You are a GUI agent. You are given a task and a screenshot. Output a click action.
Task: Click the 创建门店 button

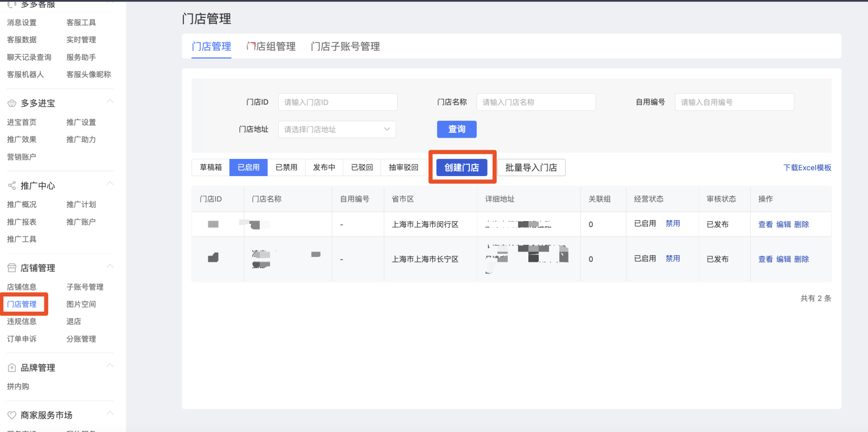[x=462, y=167]
